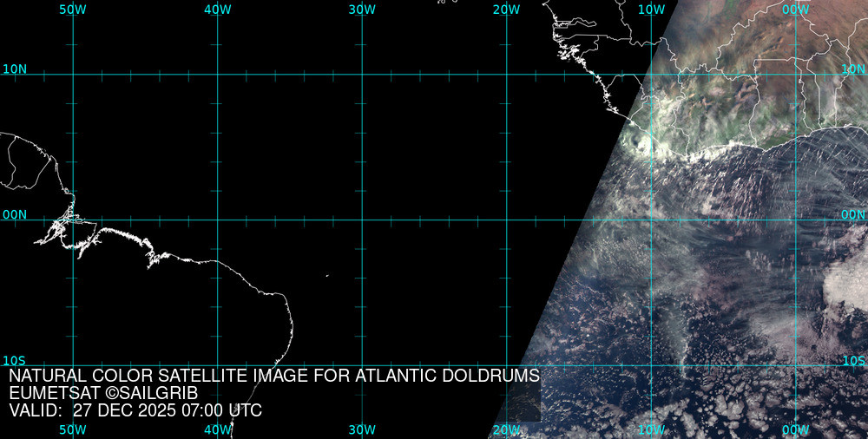The width and height of the screenshot is (868, 439).
Task: Click the 40W longitude label at top
Action: [x=217, y=10]
